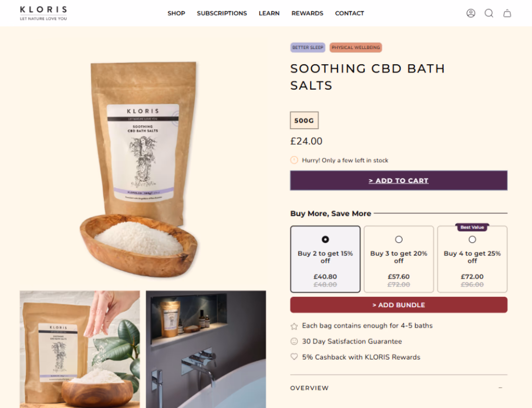View the bathroom tap product photo
The width and height of the screenshot is (532, 408).
(206, 349)
